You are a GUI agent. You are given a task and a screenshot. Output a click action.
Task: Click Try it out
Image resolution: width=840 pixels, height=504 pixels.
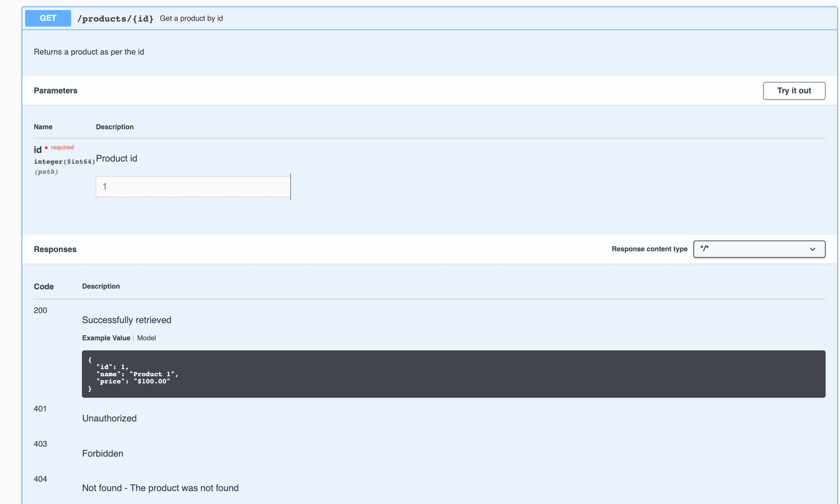[794, 91]
